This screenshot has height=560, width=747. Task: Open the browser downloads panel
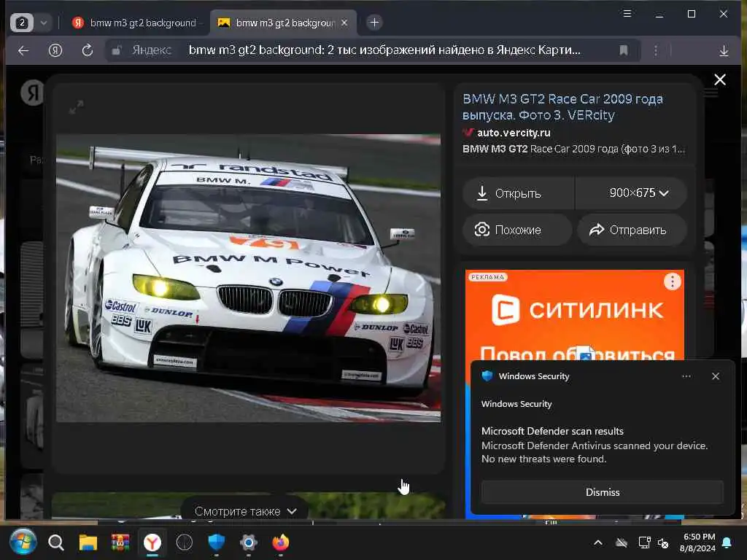[724, 50]
